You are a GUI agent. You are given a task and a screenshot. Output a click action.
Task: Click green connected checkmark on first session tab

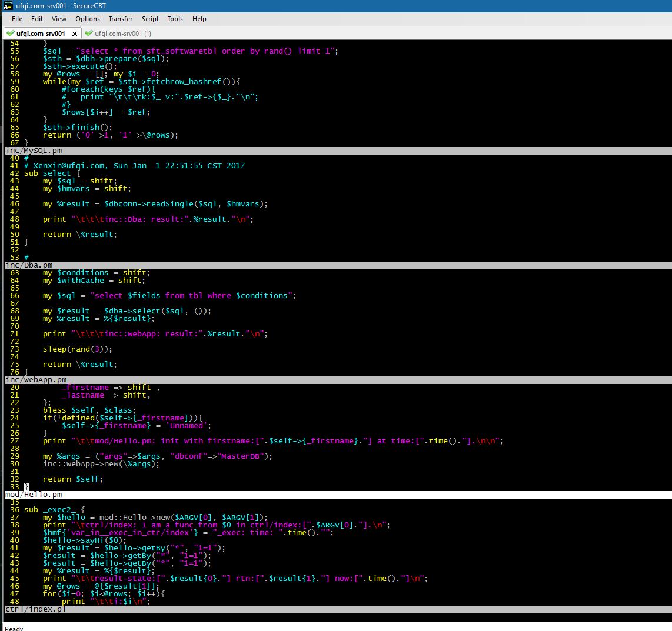pos(10,34)
